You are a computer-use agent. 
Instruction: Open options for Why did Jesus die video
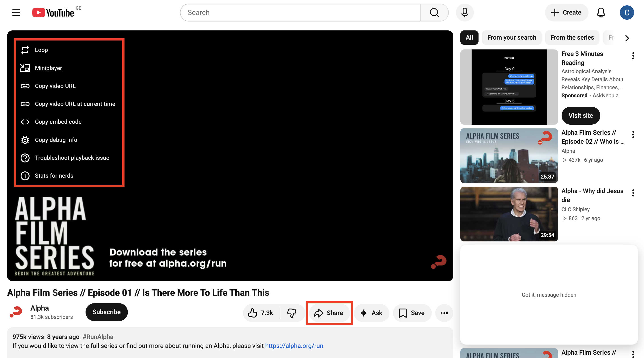pos(633,193)
